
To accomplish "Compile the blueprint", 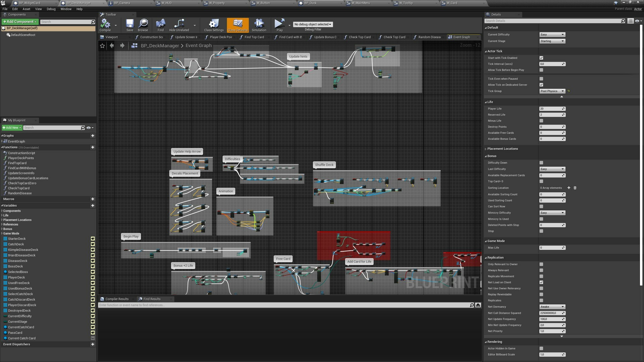I will tap(106, 25).
